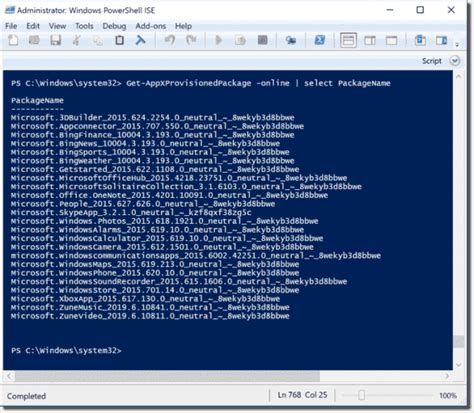Toggle Show Script Pane Right layout
Image resolution: width=474 pixels, height=413 pixels.
[370, 41]
